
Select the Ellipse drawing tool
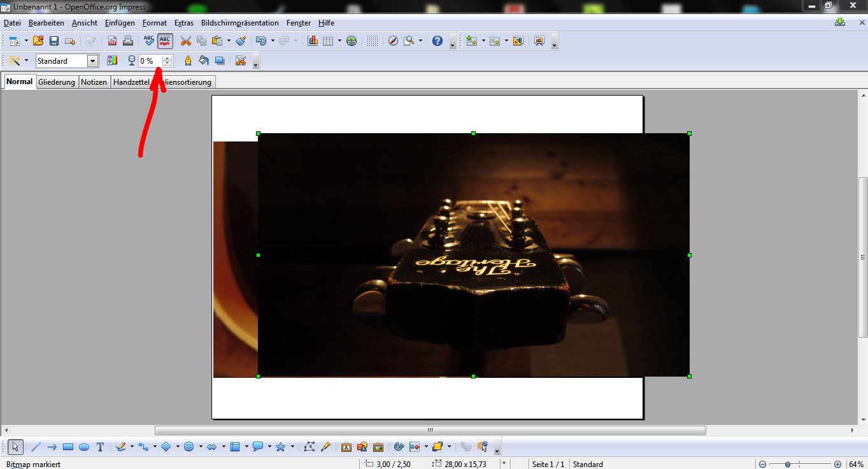(x=84, y=447)
